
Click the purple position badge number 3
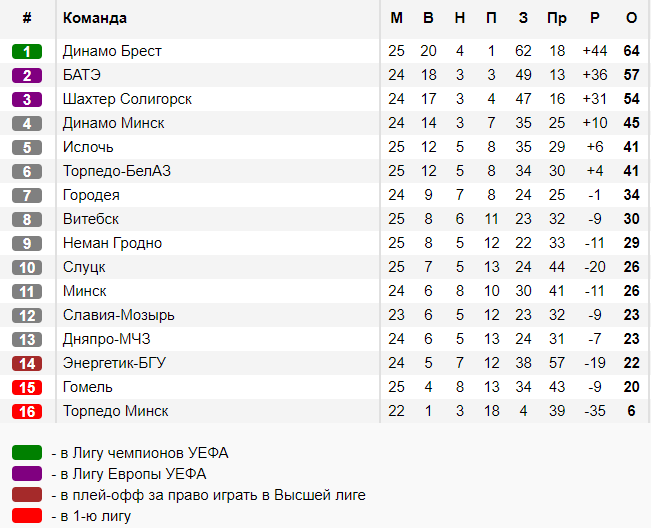pyautogui.click(x=27, y=99)
